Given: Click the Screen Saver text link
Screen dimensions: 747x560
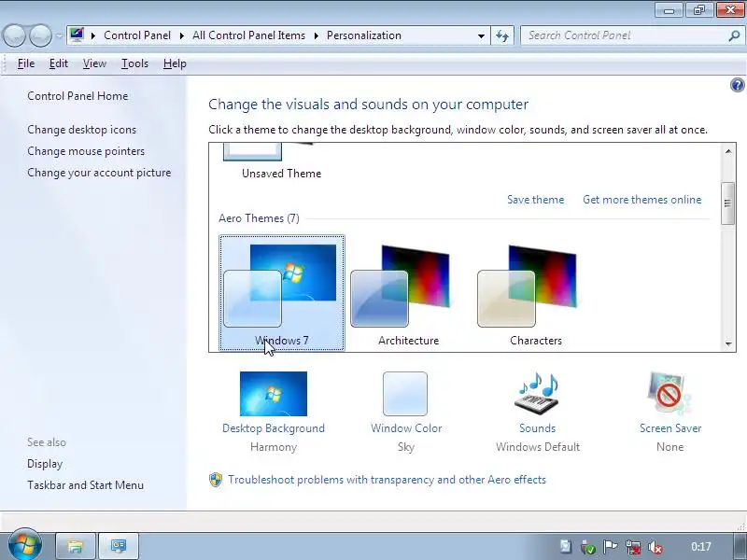Looking at the screenshot, I should point(669,428).
